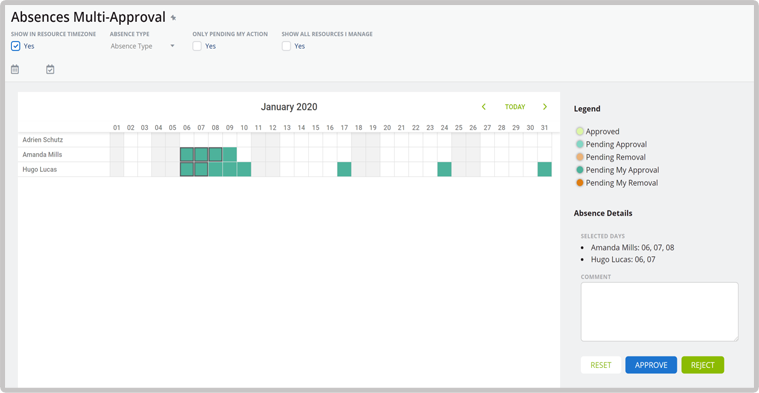
Task: Click the green REJECT button
Action: [x=702, y=365]
